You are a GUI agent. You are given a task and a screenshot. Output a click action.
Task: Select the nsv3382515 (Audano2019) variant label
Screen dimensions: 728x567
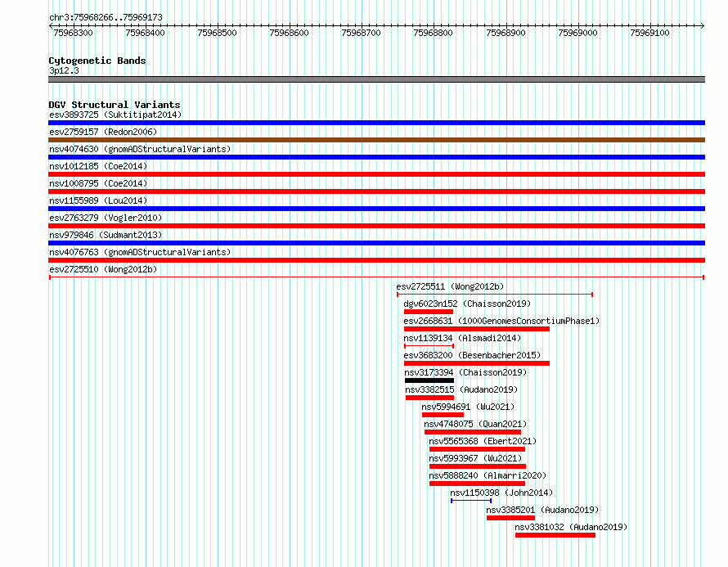pos(461,389)
